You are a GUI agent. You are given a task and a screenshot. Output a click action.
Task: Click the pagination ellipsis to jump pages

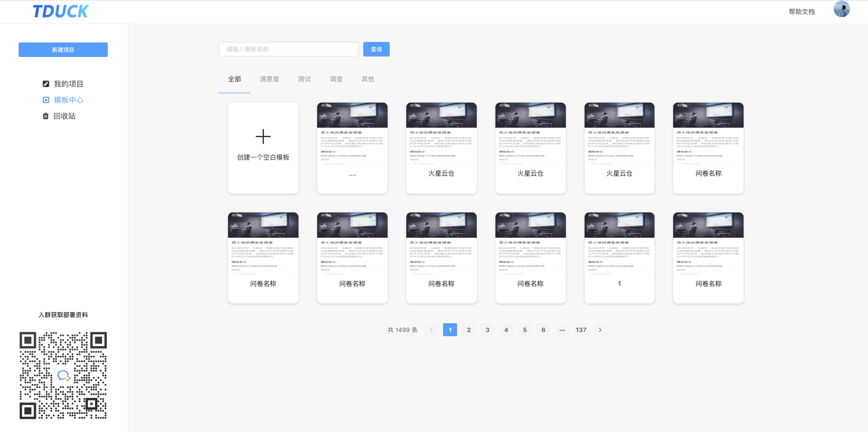(x=562, y=330)
